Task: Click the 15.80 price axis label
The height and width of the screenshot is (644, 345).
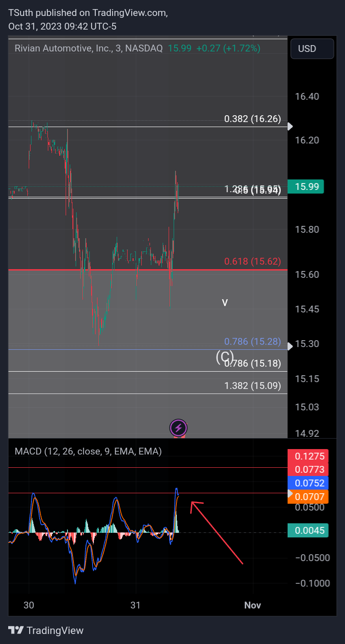Action: click(x=307, y=230)
